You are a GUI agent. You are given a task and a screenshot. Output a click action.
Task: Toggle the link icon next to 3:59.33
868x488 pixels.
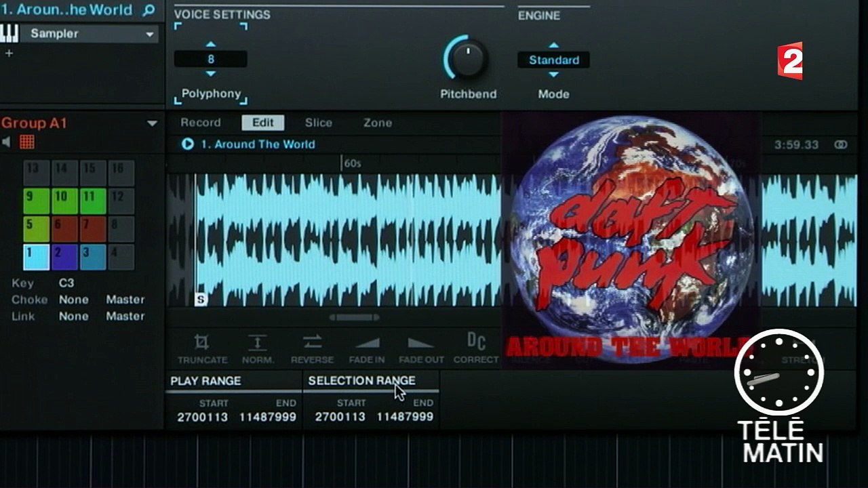tap(841, 145)
